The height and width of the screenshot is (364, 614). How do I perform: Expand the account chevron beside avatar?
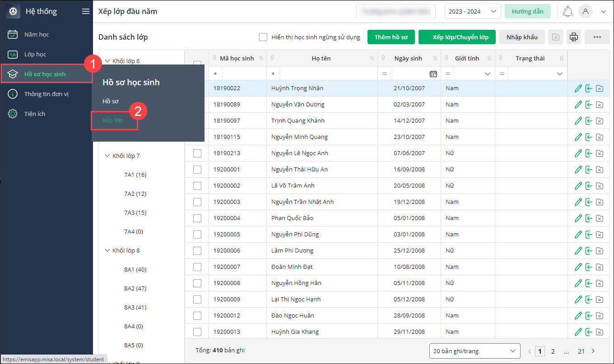604,12
